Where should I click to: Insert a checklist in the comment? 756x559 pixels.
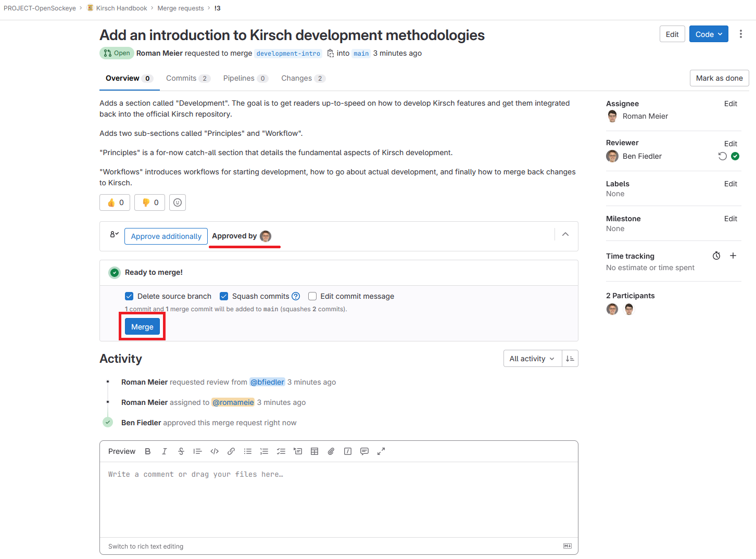281,451
